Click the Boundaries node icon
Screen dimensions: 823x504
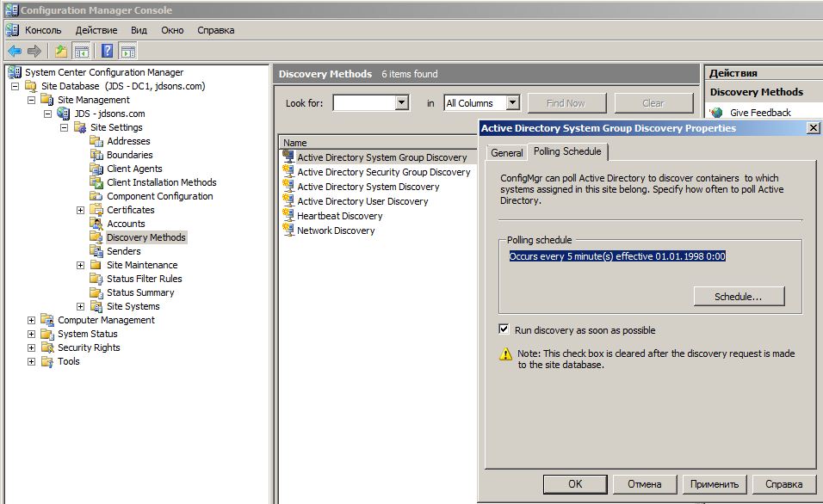pos(96,155)
